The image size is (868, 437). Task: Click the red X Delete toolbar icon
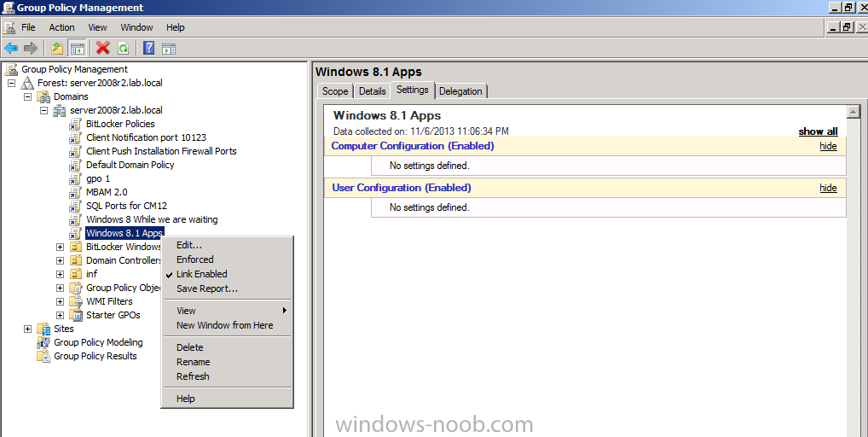pos(103,48)
